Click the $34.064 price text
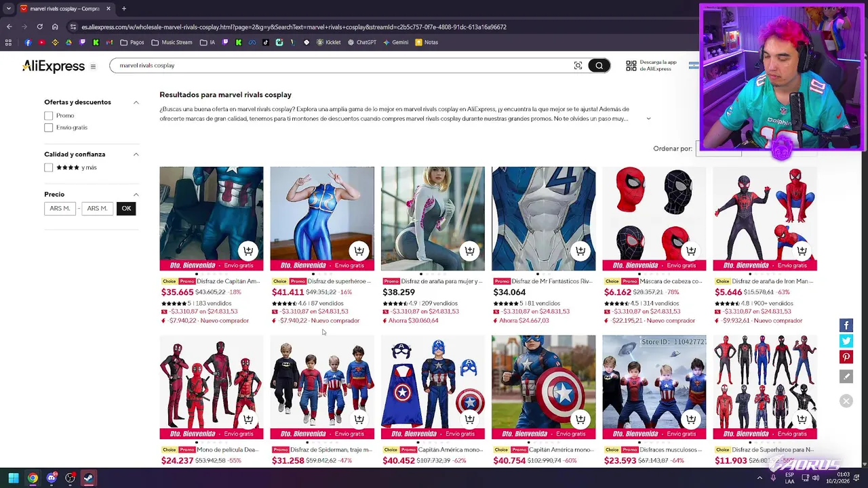868x488 pixels. [509, 292]
